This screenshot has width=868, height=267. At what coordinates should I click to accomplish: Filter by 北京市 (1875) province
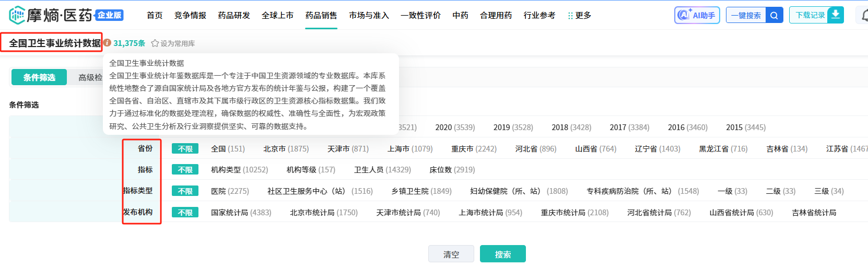[286, 149]
